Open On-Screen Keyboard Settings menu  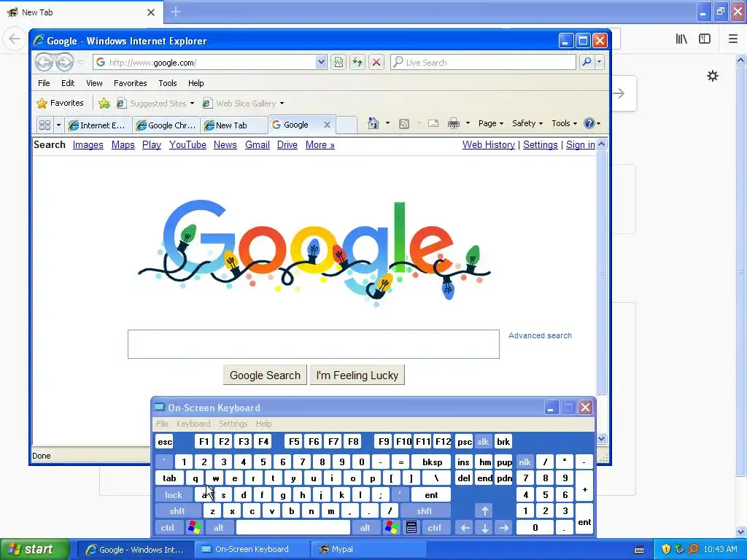(x=233, y=424)
